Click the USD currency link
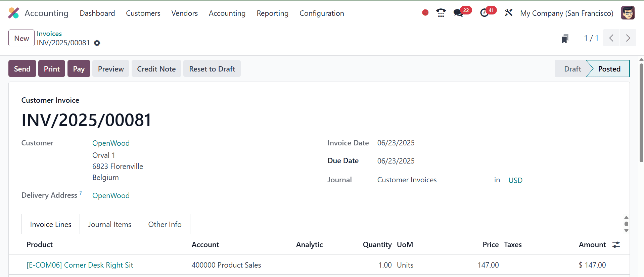The image size is (644, 277). tap(515, 180)
